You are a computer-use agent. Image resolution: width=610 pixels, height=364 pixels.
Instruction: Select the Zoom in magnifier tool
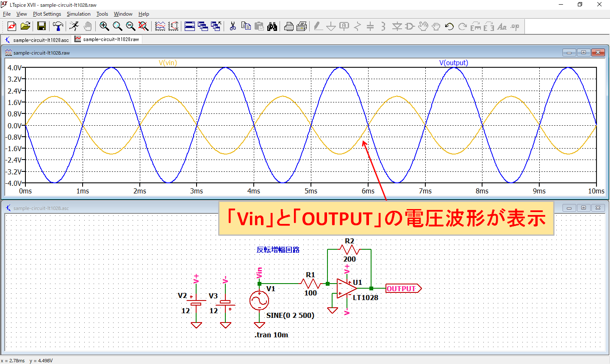[x=104, y=26]
